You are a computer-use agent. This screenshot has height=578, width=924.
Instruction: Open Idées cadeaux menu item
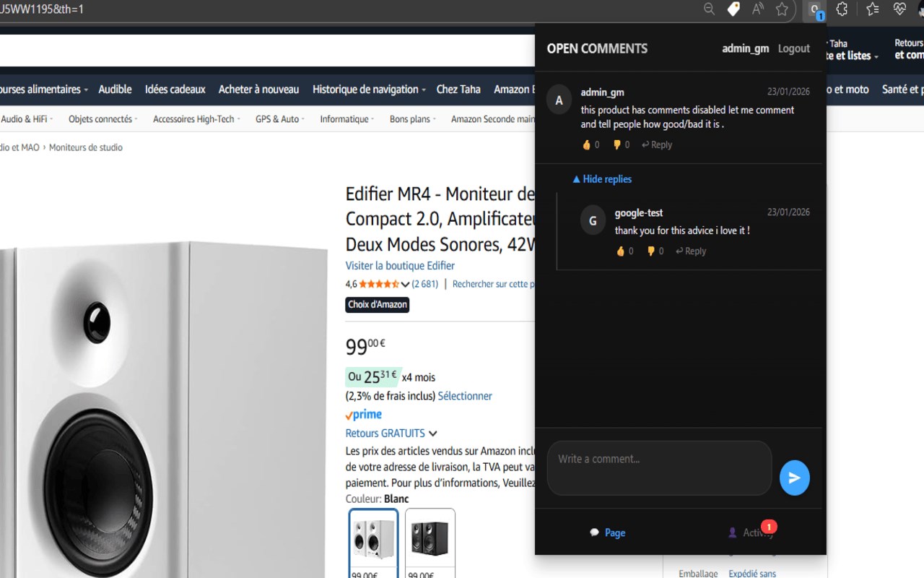click(x=175, y=90)
